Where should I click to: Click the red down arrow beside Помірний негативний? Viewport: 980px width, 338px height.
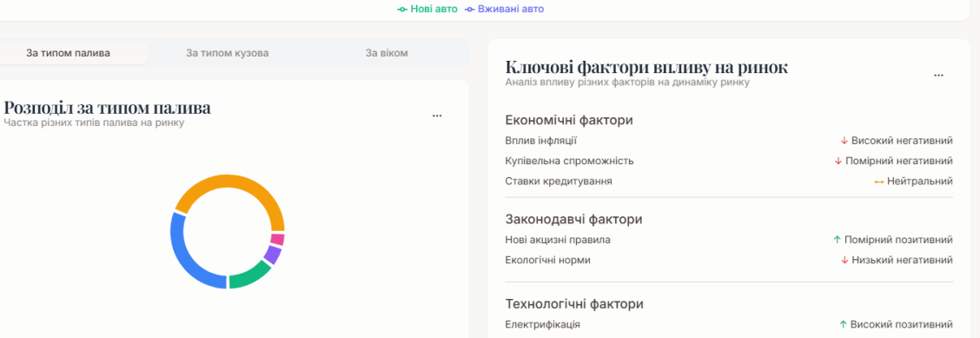(x=838, y=161)
